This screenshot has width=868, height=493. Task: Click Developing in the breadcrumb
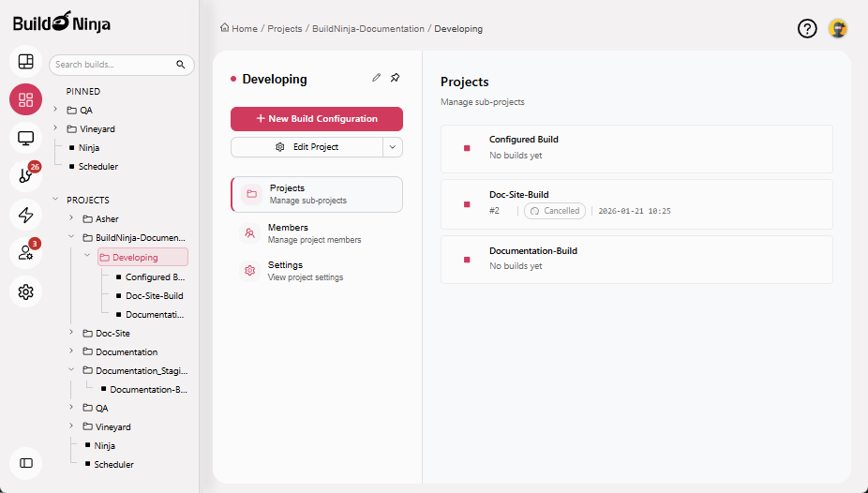point(458,29)
